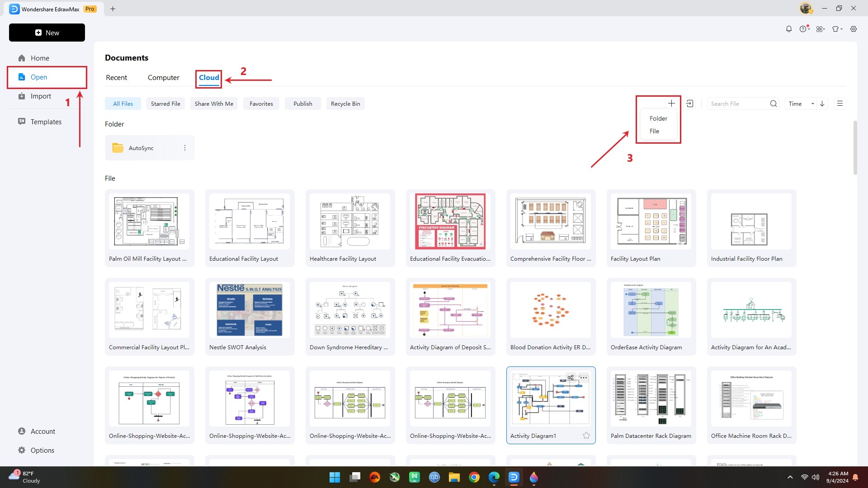Screen dimensions: 868x488
Task: Open the notifications bell
Action: point(788,29)
